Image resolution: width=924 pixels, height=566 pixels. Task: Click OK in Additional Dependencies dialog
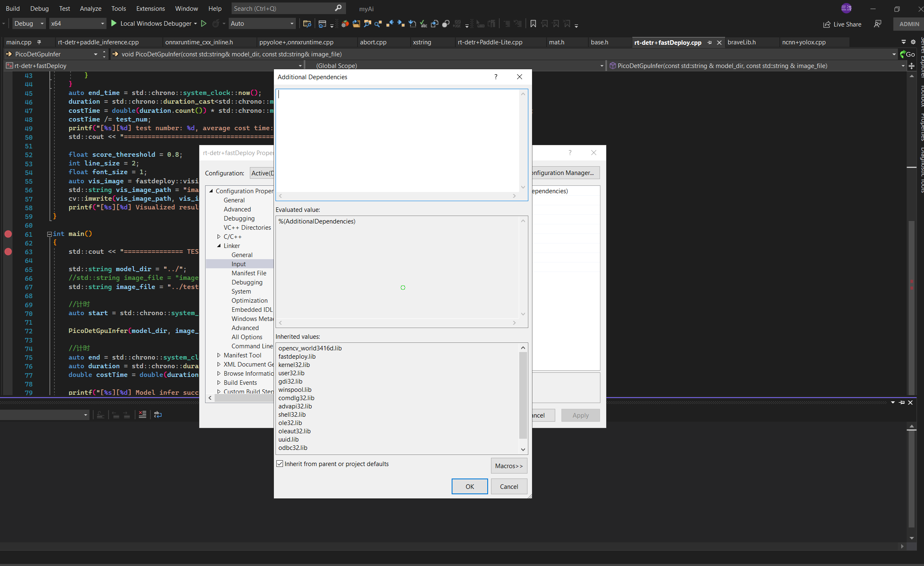[x=469, y=486]
